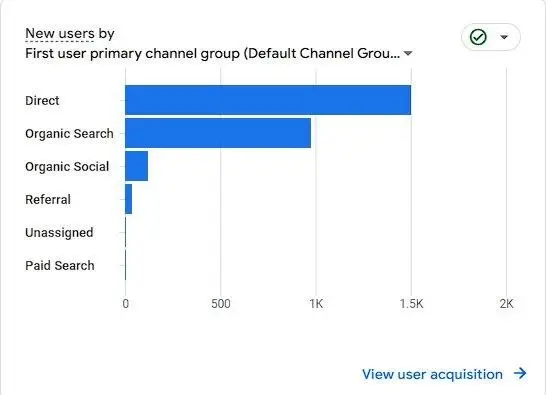Click the View user acquisition link
Viewport: 546px width, 395px height.
point(432,374)
